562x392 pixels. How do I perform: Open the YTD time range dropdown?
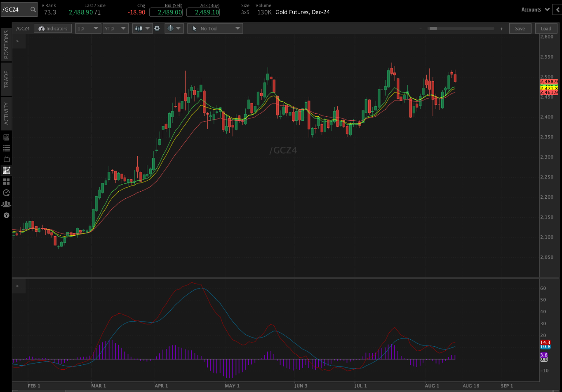pyautogui.click(x=116, y=28)
